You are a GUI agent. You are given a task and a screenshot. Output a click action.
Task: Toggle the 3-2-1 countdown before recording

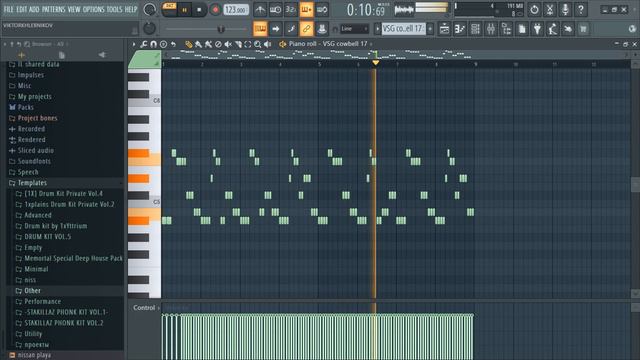(291, 9)
